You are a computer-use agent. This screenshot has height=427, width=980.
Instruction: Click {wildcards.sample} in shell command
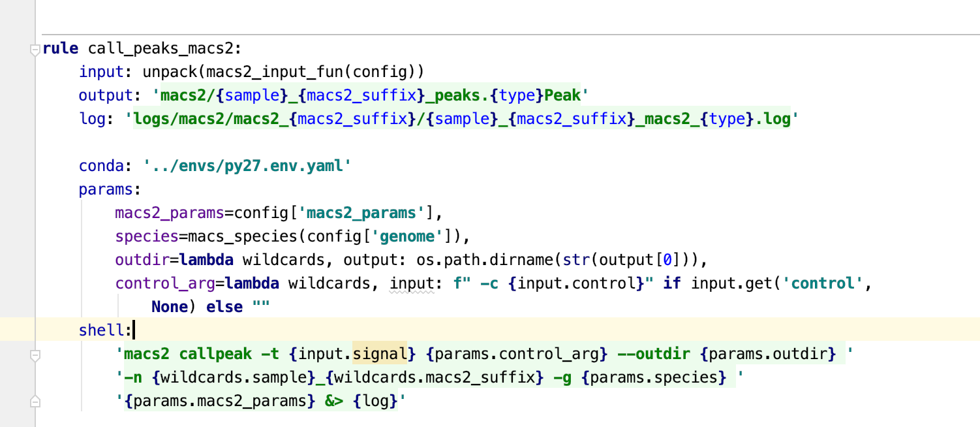[x=234, y=377]
